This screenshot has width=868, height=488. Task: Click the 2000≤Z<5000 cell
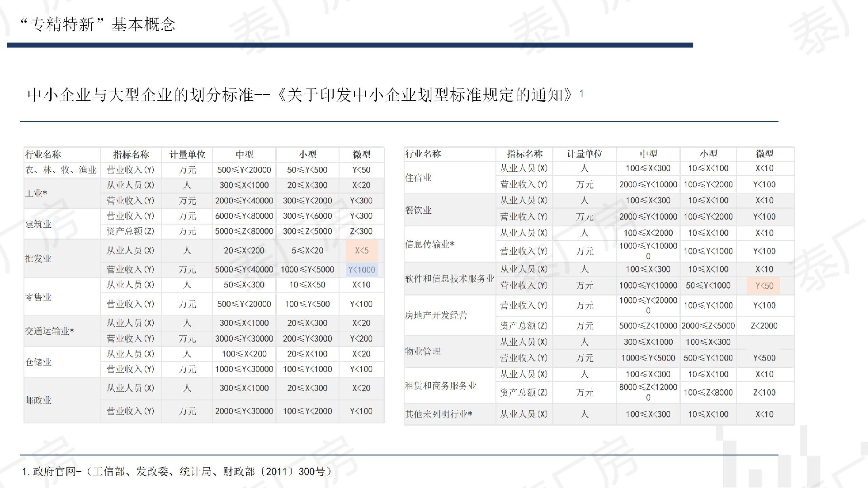click(708, 326)
